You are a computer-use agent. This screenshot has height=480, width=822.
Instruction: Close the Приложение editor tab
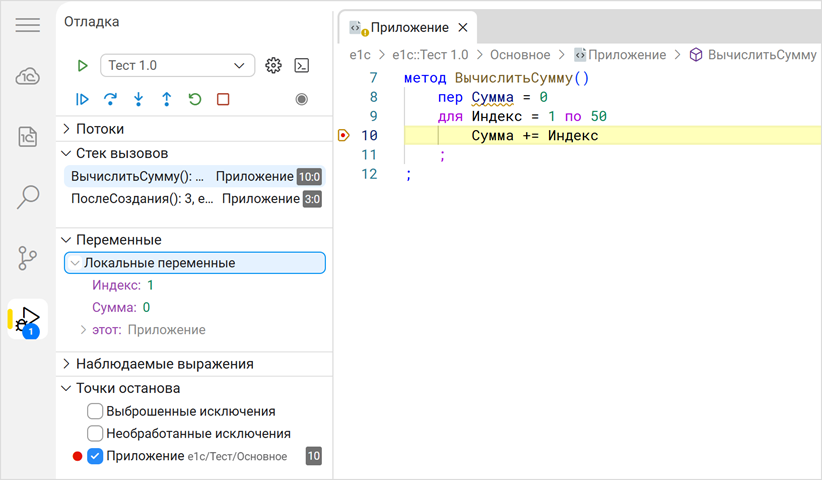click(x=463, y=27)
